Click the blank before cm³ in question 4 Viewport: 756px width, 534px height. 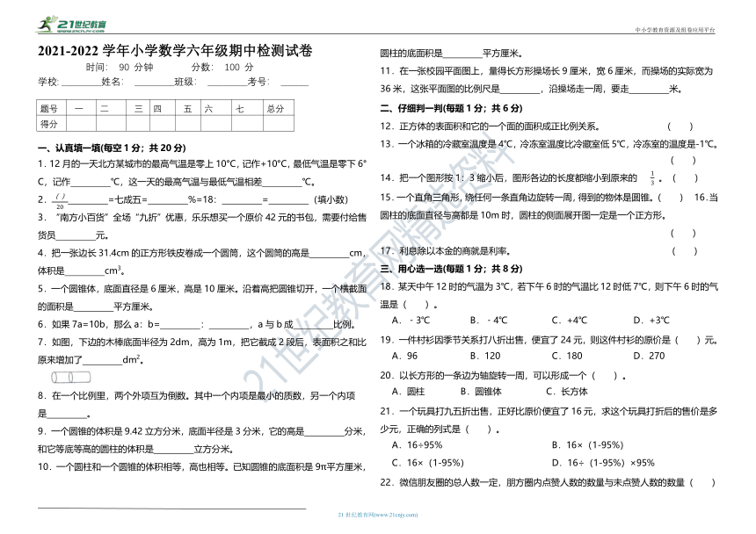tap(84, 271)
